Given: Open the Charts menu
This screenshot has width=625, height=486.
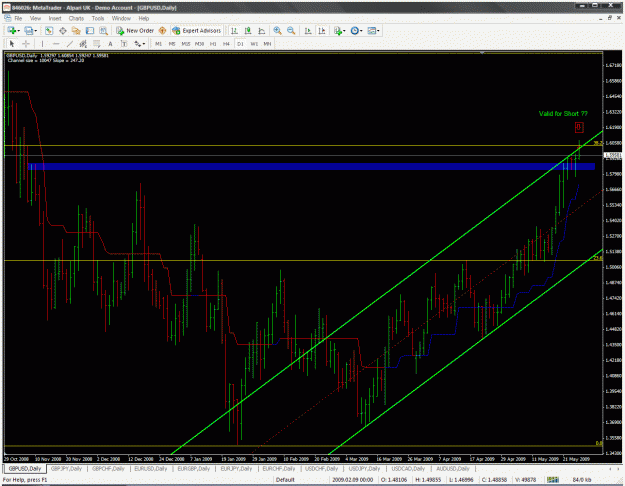Looking at the screenshot, I should coord(76,18).
